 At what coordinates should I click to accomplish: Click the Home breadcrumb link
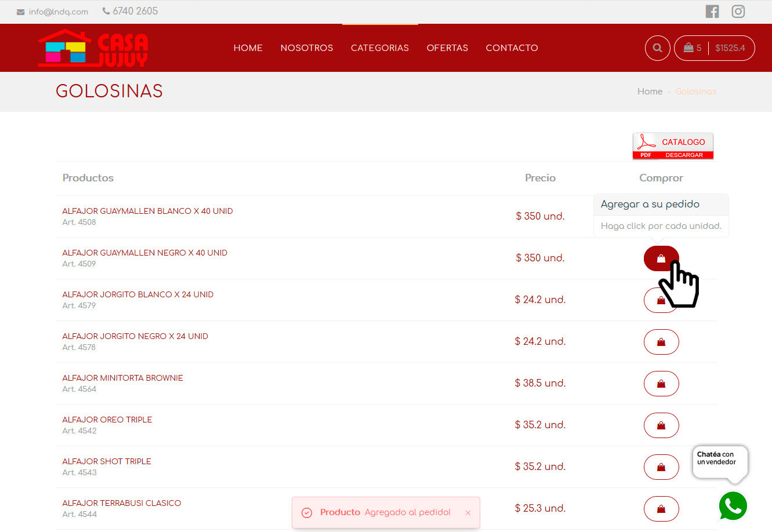point(650,92)
